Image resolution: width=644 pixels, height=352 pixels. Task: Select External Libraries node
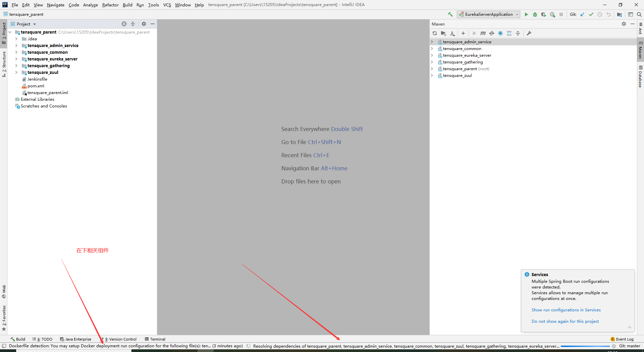pos(37,99)
